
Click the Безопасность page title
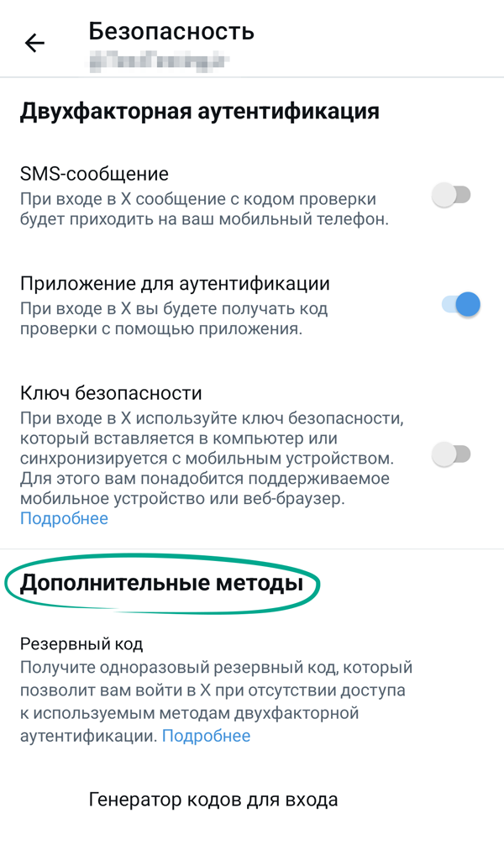point(171,32)
